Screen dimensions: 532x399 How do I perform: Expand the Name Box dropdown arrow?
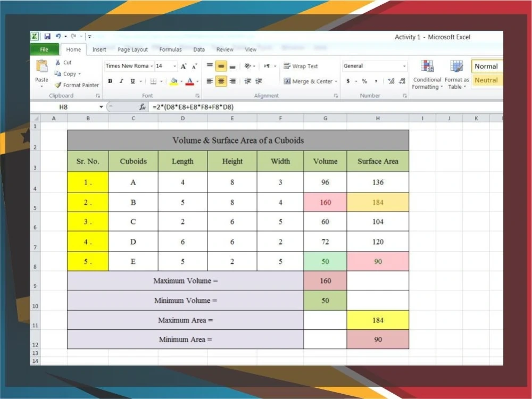point(101,107)
